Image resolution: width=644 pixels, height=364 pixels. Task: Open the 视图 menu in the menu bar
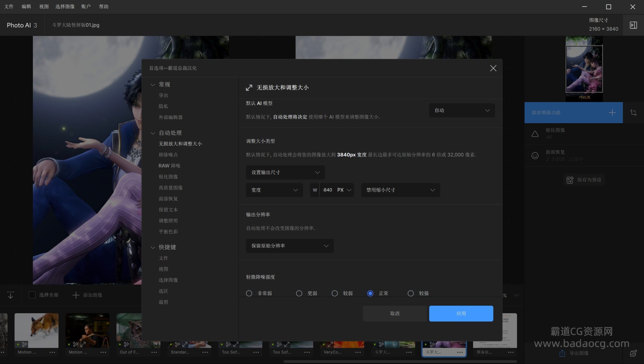44,7
